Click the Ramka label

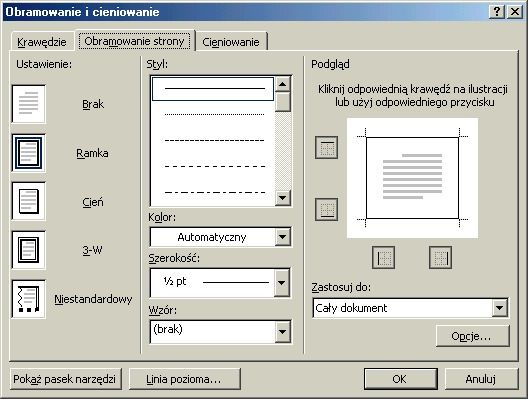pos(92,153)
